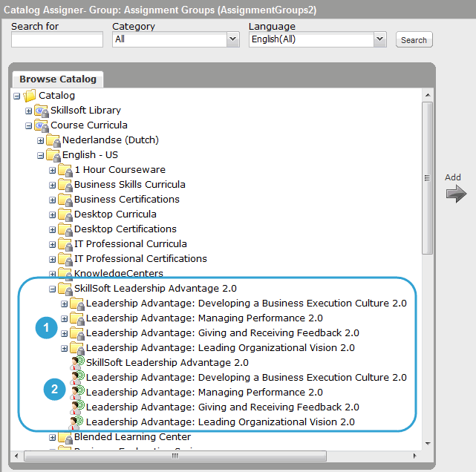The height and width of the screenshot is (472, 476).
Task: Click the IT Professional Certifications folder icon
Action: pos(65,259)
